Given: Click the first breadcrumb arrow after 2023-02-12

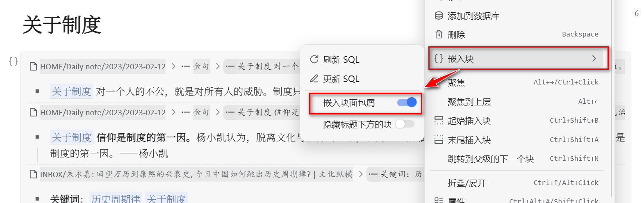Looking at the screenshot, I should coord(173,66).
